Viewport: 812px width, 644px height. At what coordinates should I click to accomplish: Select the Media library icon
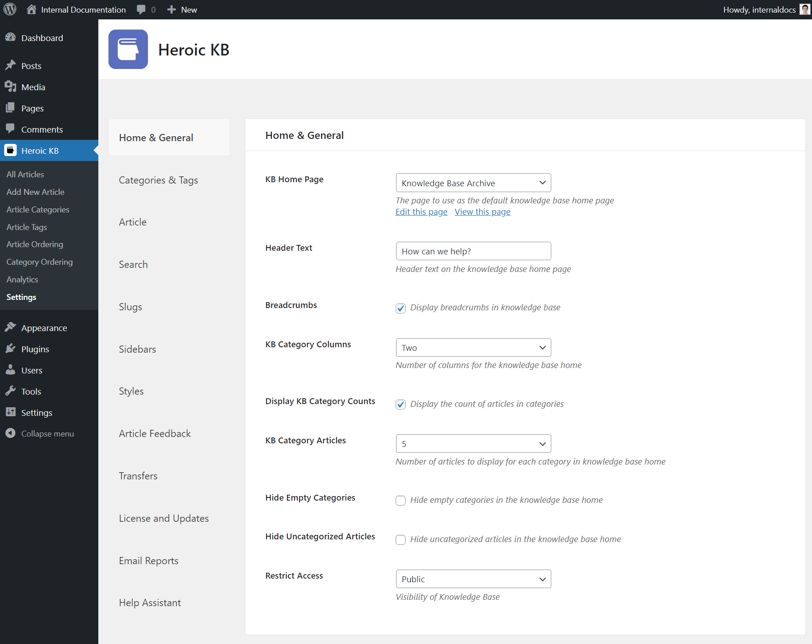(11, 87)
